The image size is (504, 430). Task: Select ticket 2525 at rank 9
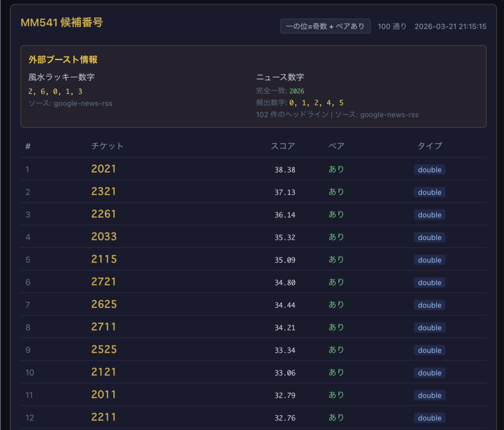point(103,350)
